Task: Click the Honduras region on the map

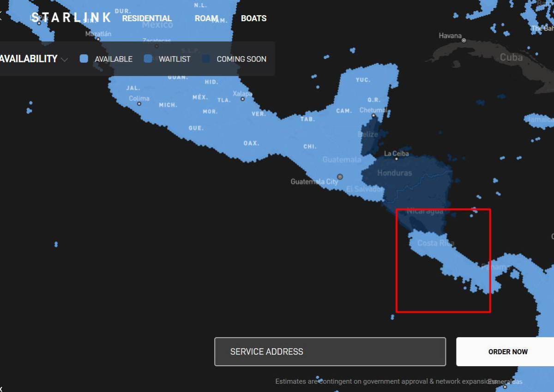Action: tap(394, 173)
